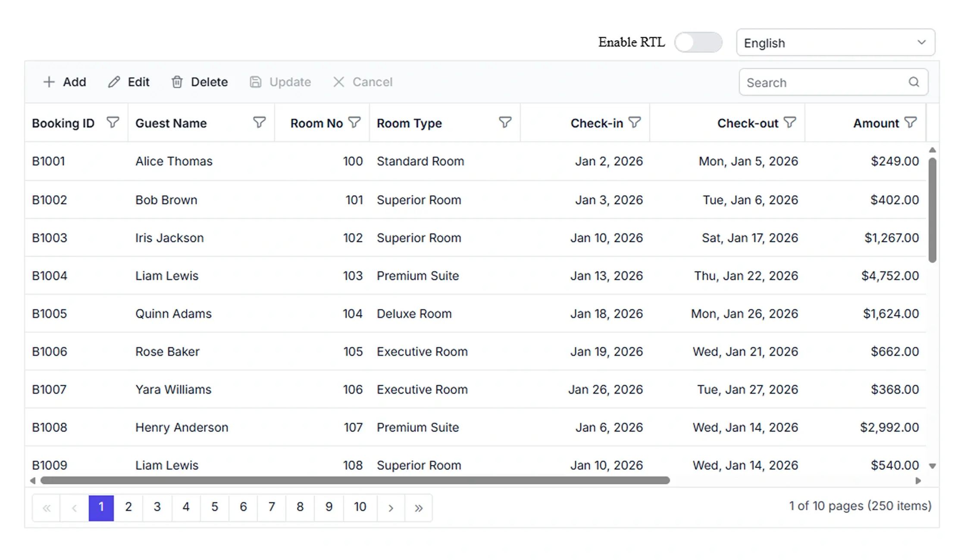Click the search magnifier icon
Screen dimensions: 964x560
[x=914, y=82]
